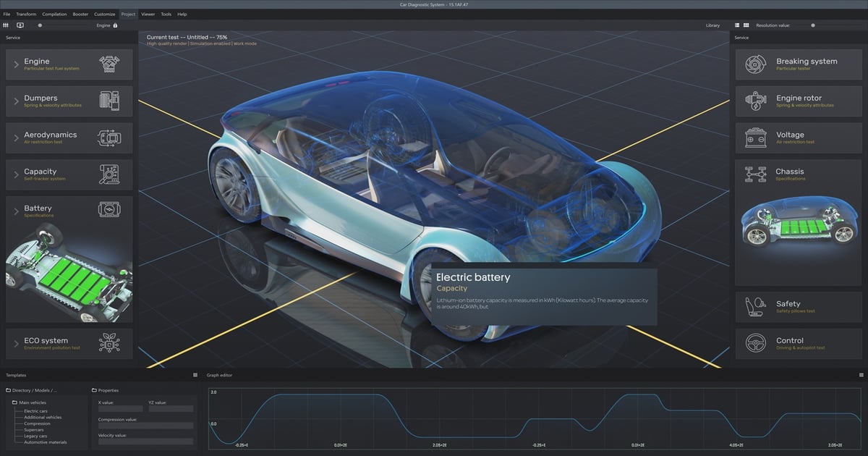Click the Capacity self-tracker icon

click(109, 174)
